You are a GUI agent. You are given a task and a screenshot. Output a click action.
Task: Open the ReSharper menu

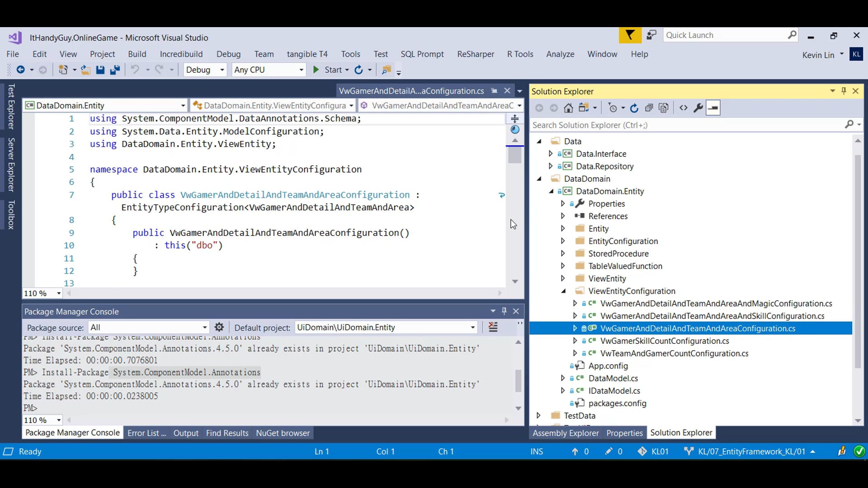tap(475, 54)
